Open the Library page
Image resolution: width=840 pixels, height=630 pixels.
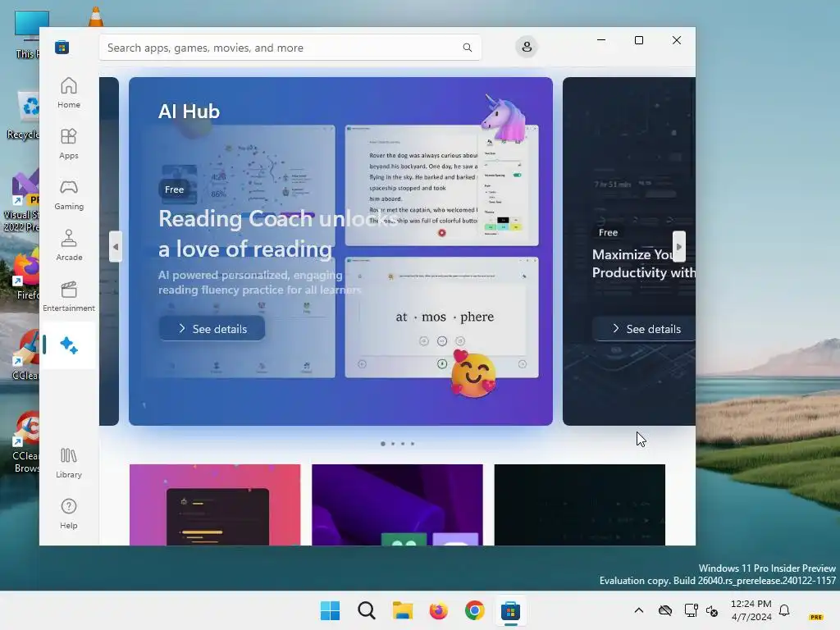(69, 463)
